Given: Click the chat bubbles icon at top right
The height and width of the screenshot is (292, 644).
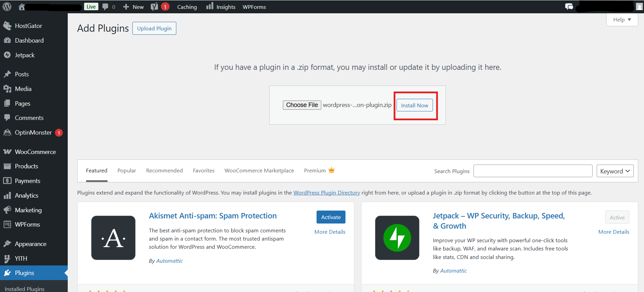Looking at the screenshot, I should click(x=569, y=7).
